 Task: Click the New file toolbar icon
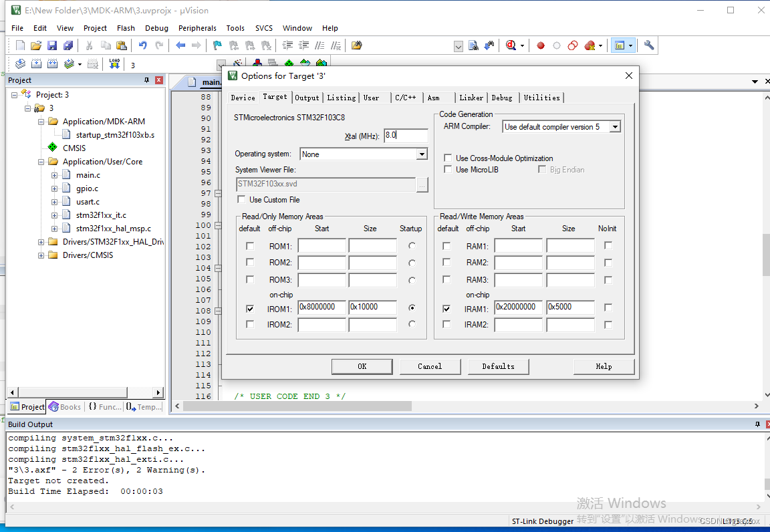20,45
